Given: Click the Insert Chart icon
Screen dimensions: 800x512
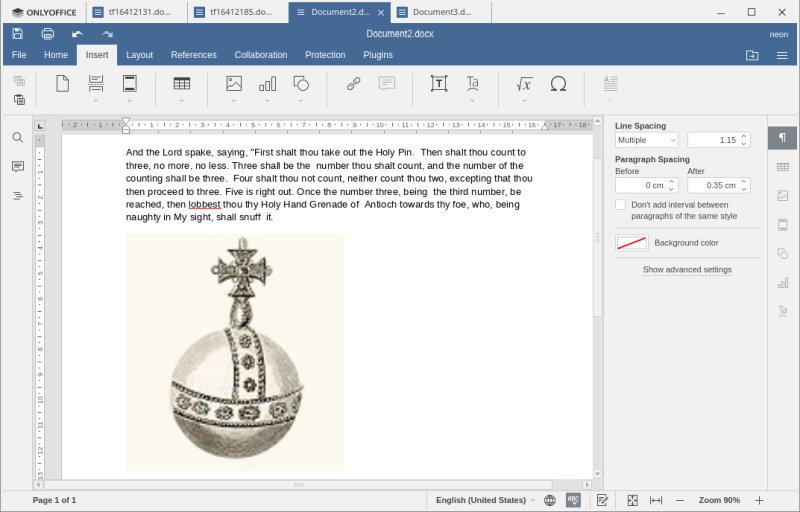Looking at the screenshot, I should pyautogui.click(x=267, y=84).
